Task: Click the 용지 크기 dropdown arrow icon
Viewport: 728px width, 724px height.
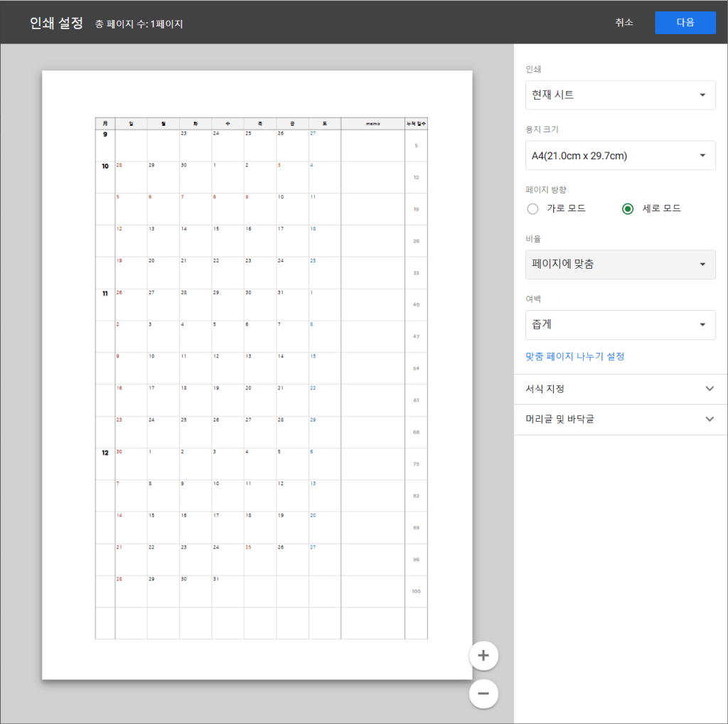Action: coord(702,156)
